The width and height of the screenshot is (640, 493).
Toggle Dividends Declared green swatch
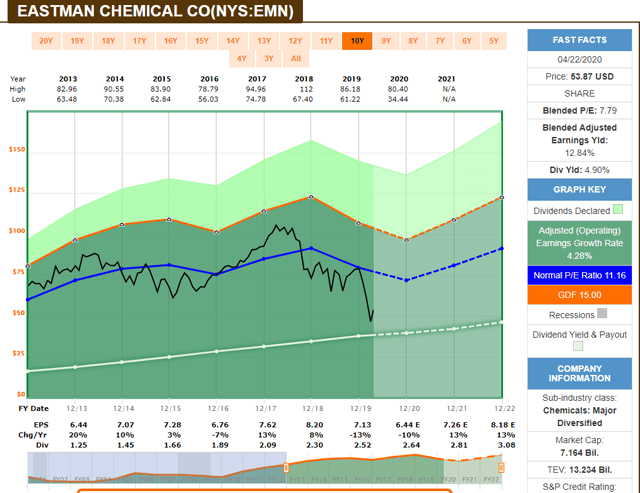pos(617,209)
